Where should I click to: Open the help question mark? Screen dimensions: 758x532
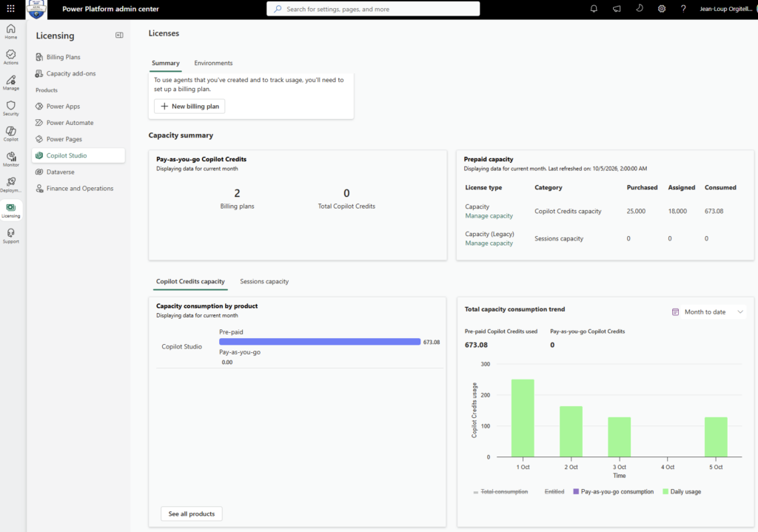(x=683, y=9)
